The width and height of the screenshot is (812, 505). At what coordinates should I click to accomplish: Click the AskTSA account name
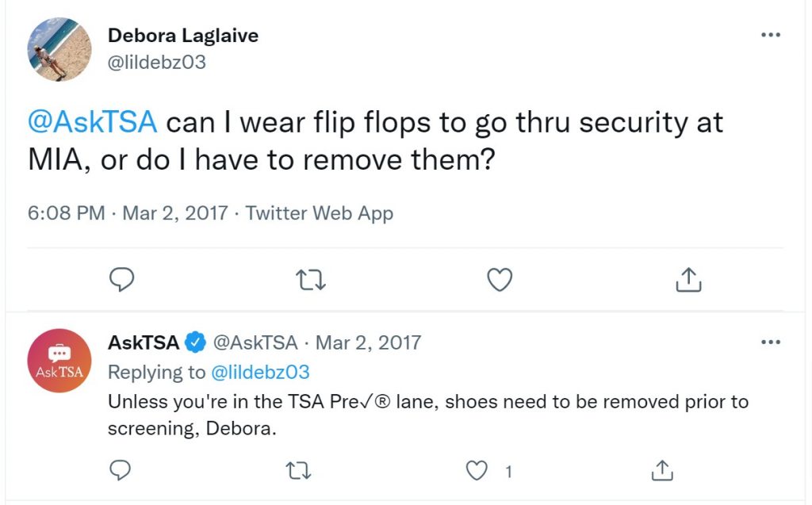pyautogui.click(x=144, y=342)
